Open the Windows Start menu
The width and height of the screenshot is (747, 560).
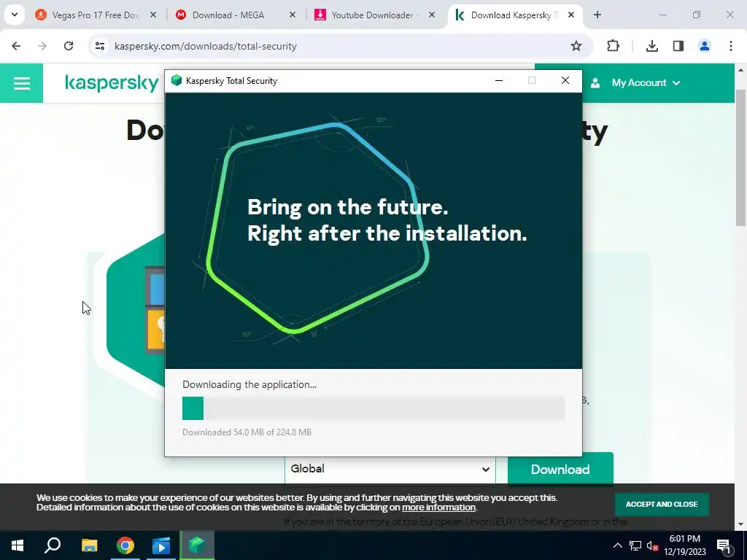(x=18, y=545)
